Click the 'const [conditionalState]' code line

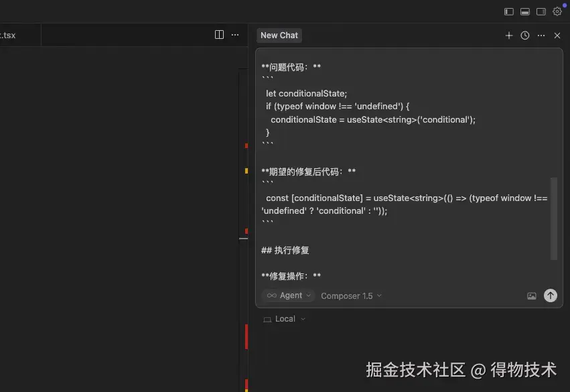click(405, 204)
